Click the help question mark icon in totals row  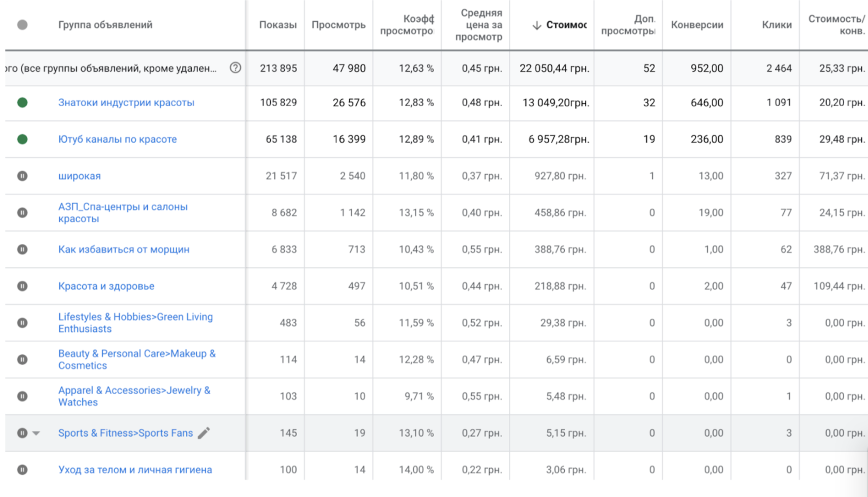tap(235, 68)
